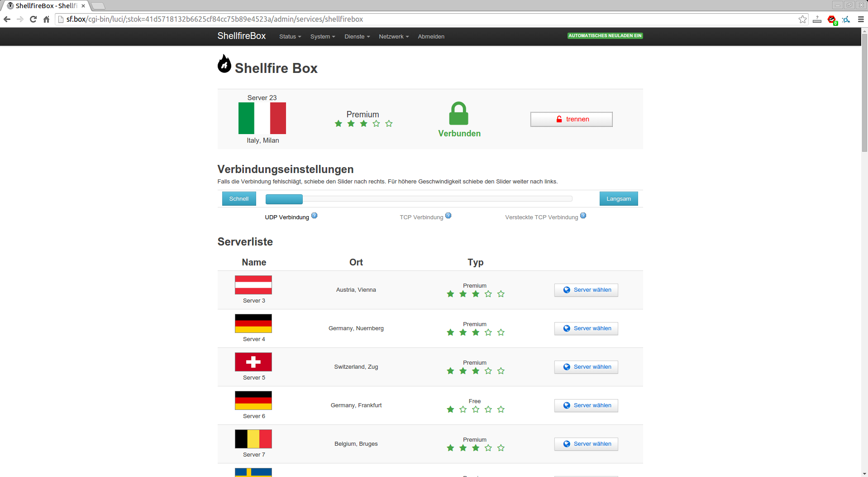This screenshot has height=477, width=868.
Task: Open the Netzwerk dropdown menu
Action: pyautogui.click(x=394, y=37)
